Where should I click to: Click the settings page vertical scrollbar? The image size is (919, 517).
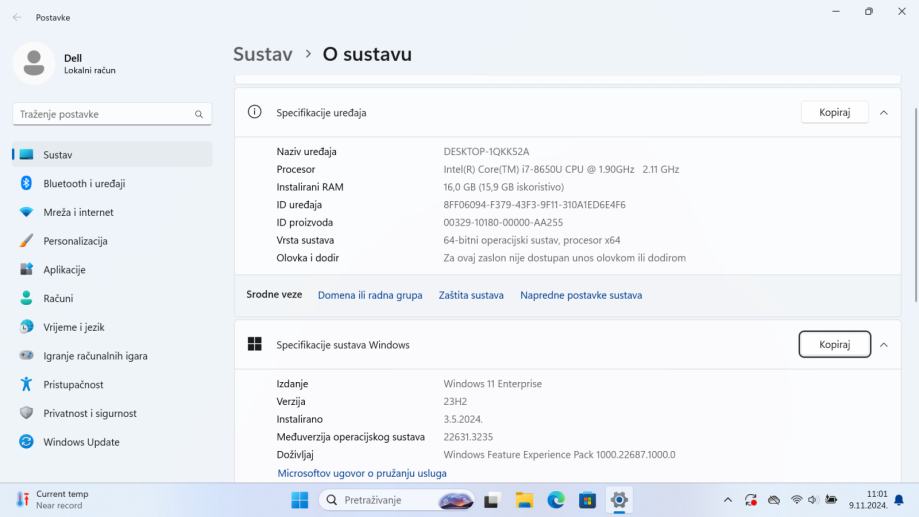click(916, 205)
